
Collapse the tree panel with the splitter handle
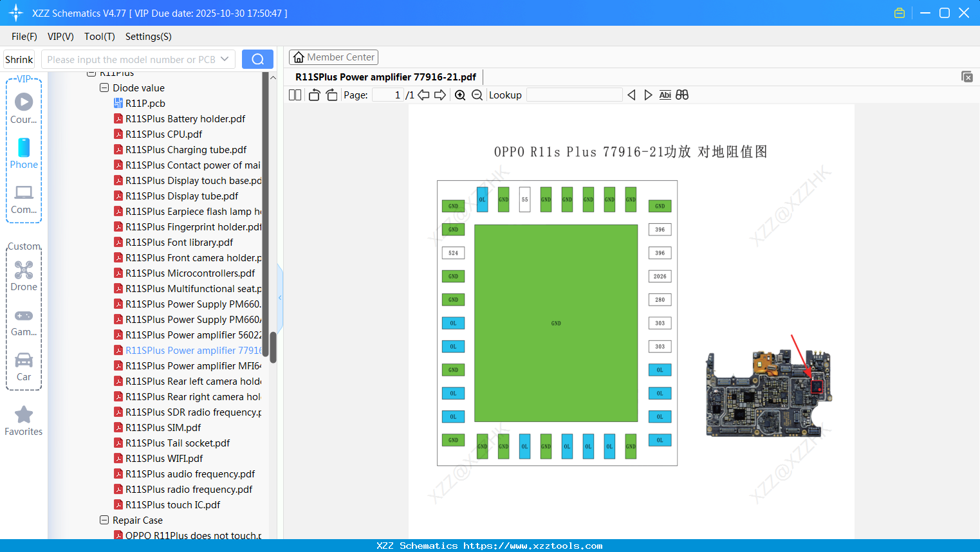pos(280,298)
